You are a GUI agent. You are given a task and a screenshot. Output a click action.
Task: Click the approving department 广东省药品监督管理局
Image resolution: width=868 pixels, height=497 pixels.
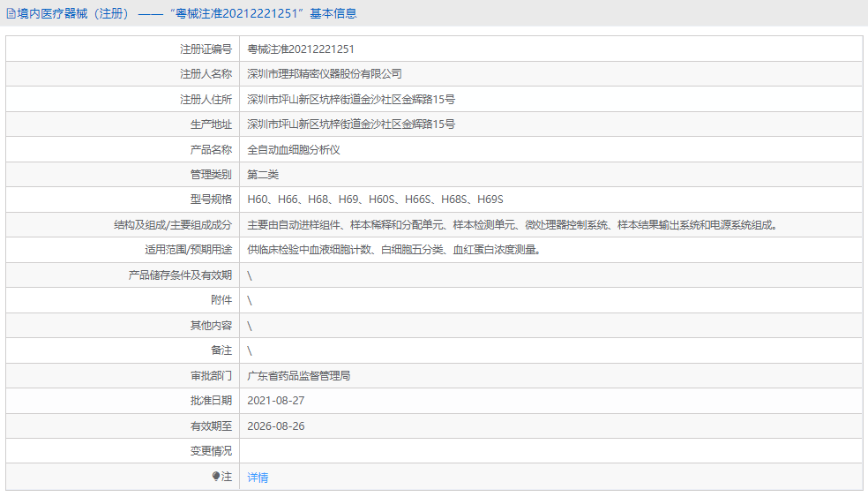[x=298, y=376]
